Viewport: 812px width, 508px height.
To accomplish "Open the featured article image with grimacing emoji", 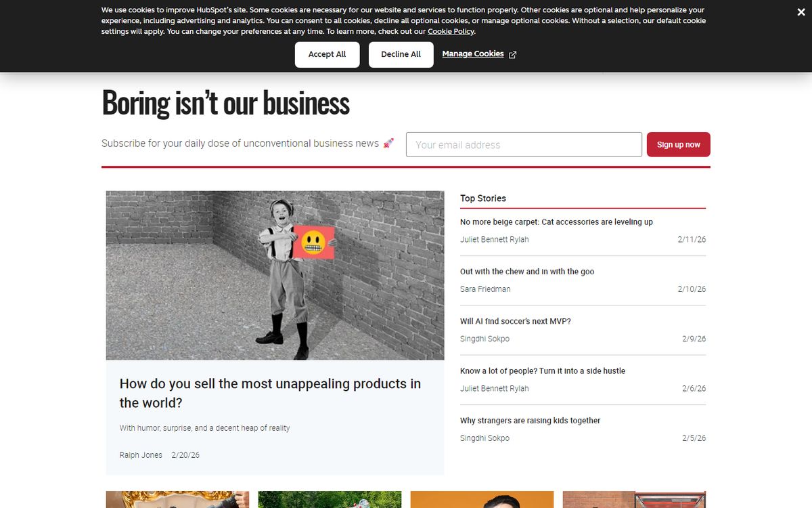I will (x=275, y=275).
